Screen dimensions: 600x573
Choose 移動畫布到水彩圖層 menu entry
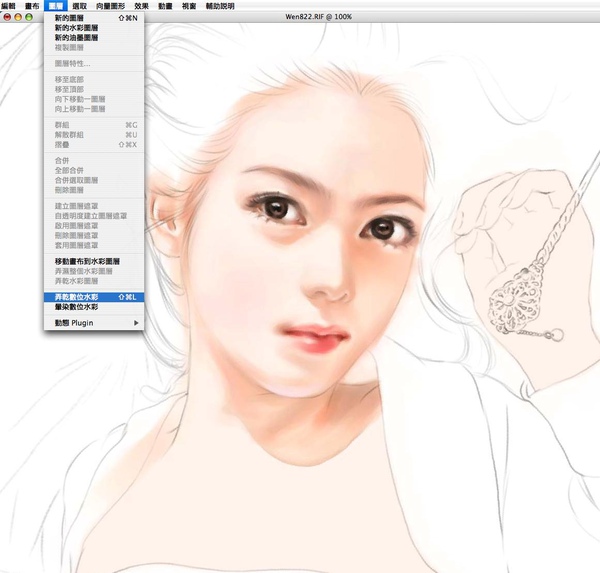tap(94, 261)
